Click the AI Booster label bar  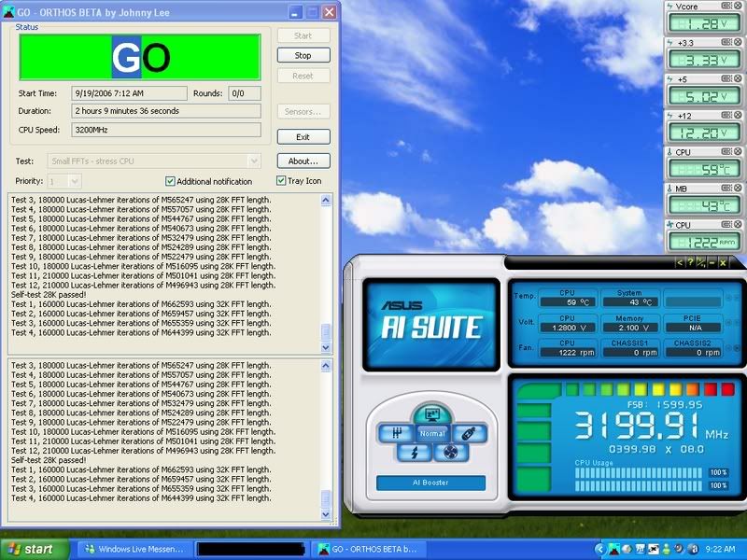point(430,483)
